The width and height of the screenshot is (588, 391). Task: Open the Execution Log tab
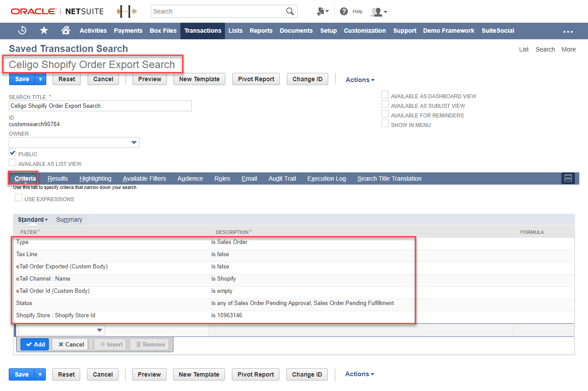click(326, 178)
